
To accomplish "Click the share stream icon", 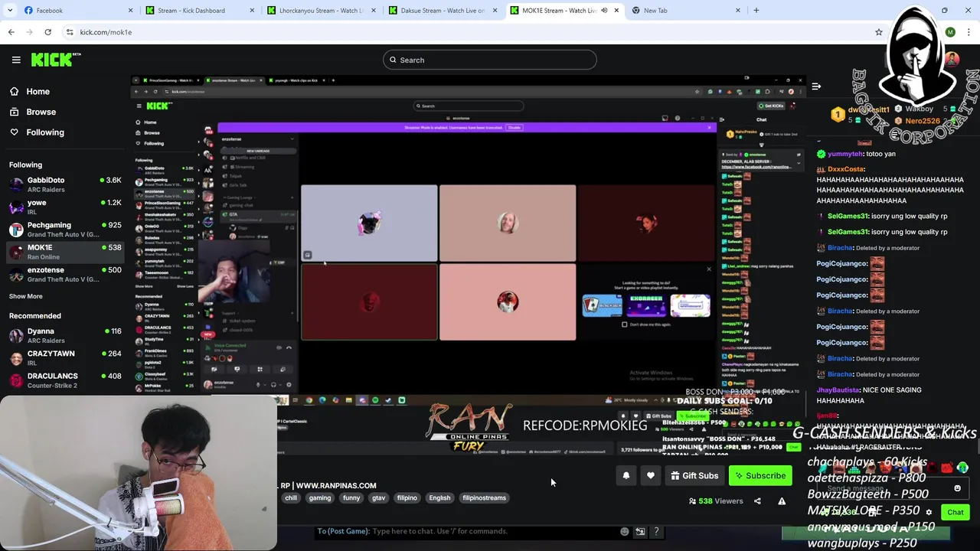I will pos(757,501).
